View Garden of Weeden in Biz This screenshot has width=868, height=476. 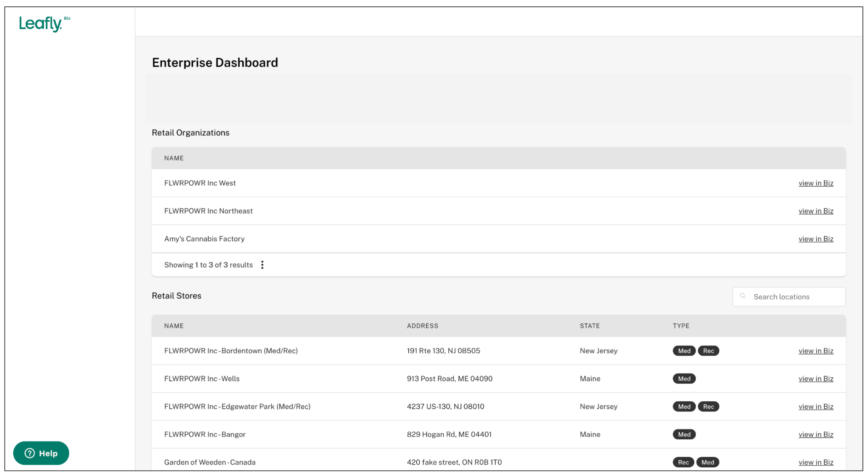(x=815, y=463)
